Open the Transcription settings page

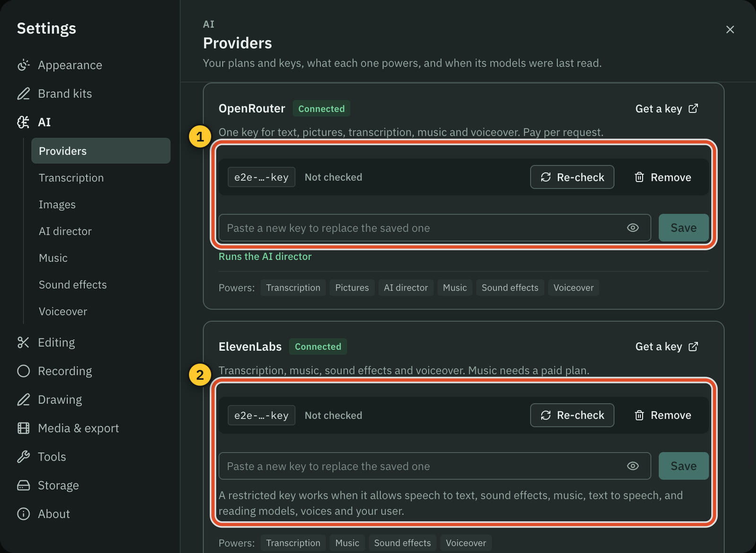coord(71,178)
